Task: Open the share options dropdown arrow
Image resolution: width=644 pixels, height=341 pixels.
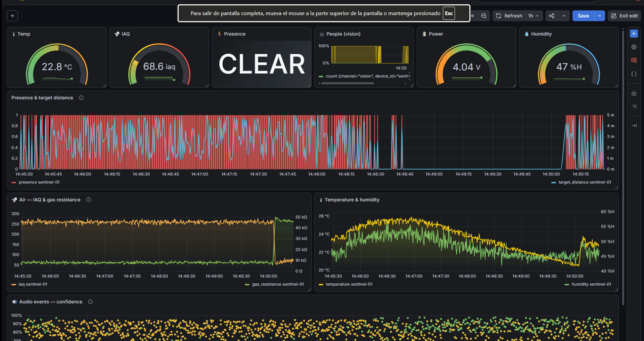Action: click(564, 16)
